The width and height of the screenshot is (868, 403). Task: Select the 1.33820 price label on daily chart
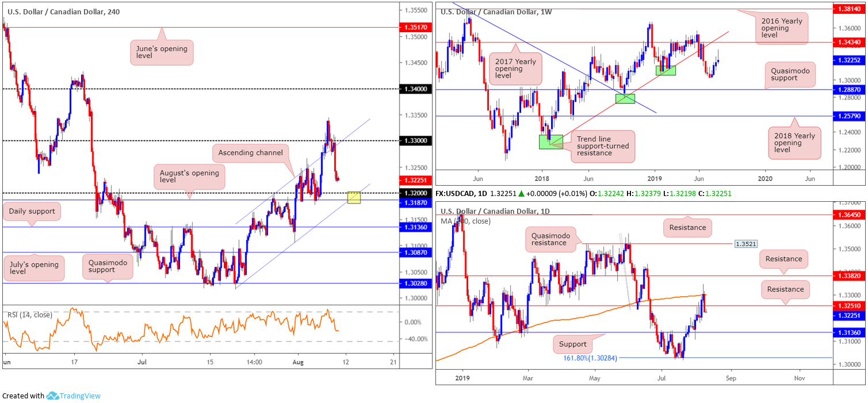[850, 276]
